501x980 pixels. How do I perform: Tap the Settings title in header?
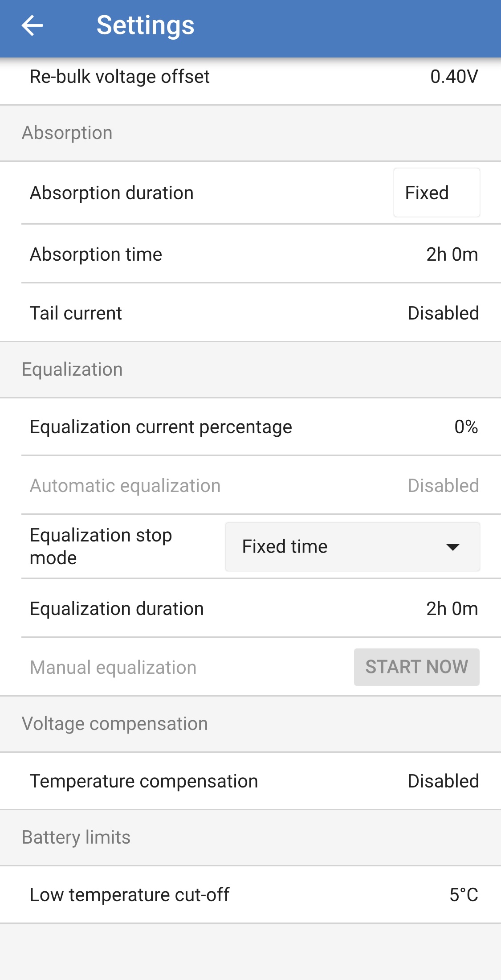coord(145,25)
